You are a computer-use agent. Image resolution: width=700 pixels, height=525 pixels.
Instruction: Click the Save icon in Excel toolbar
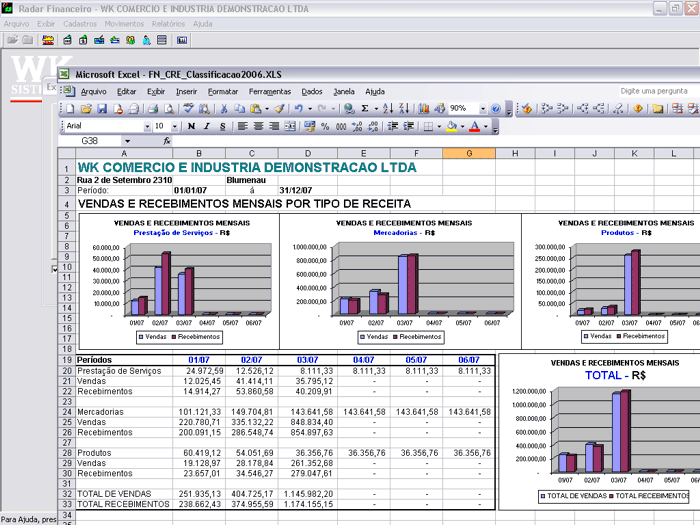[x=102, y=109]
